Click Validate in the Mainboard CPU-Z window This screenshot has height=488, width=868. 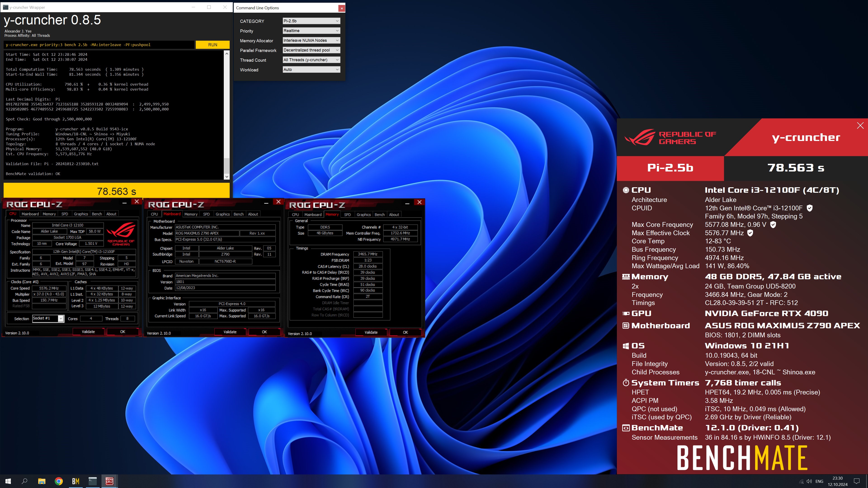point(230,332)
